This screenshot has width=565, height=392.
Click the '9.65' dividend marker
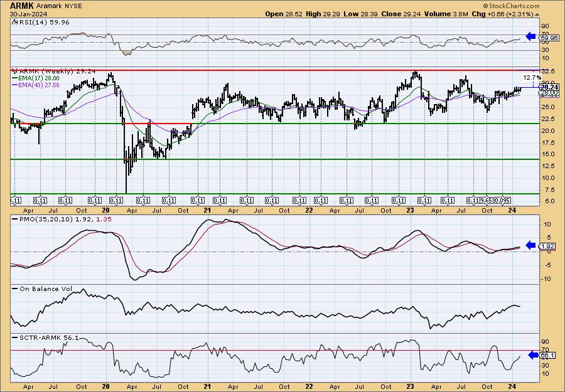(x=487, y=201)
